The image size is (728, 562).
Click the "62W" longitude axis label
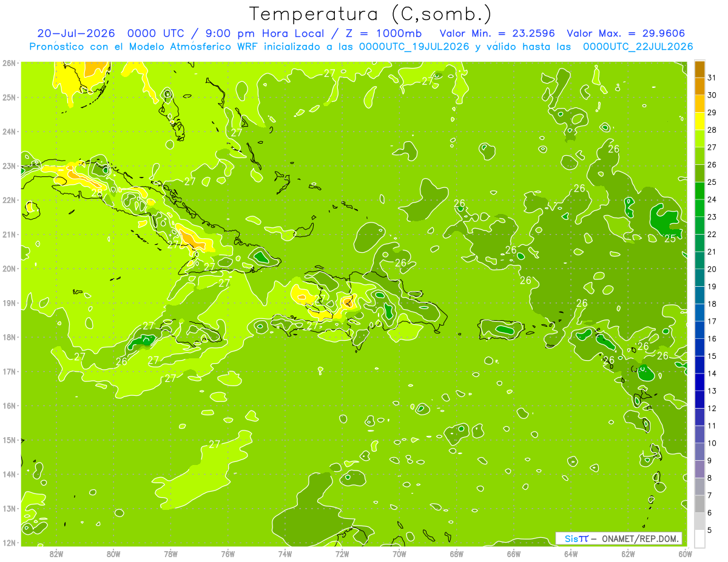coord(628,554)
